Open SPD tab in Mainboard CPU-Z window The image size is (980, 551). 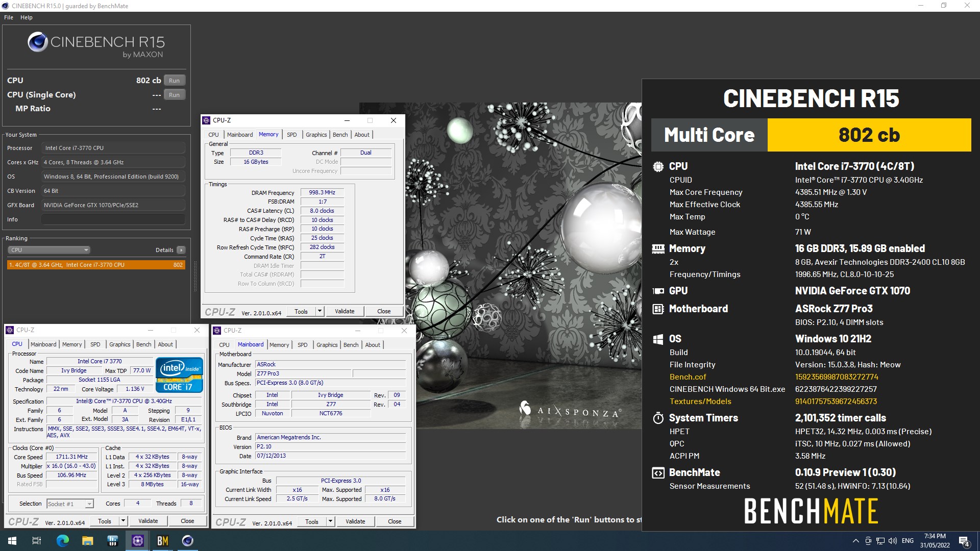point(302,345)
